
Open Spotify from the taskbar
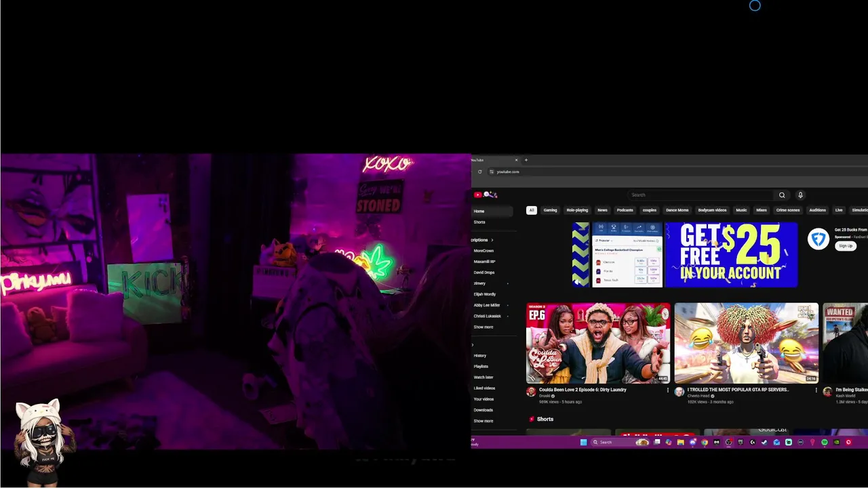pyautogui.click(x=825, y=442)
